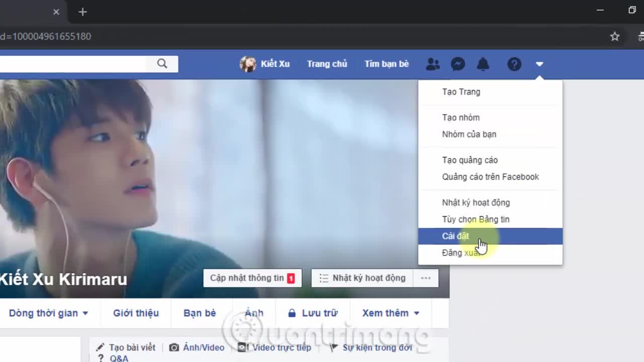The image size is (644, 362).
Task: Expand Dòng thời gian tab dropdown
Action: click(48, 313)
